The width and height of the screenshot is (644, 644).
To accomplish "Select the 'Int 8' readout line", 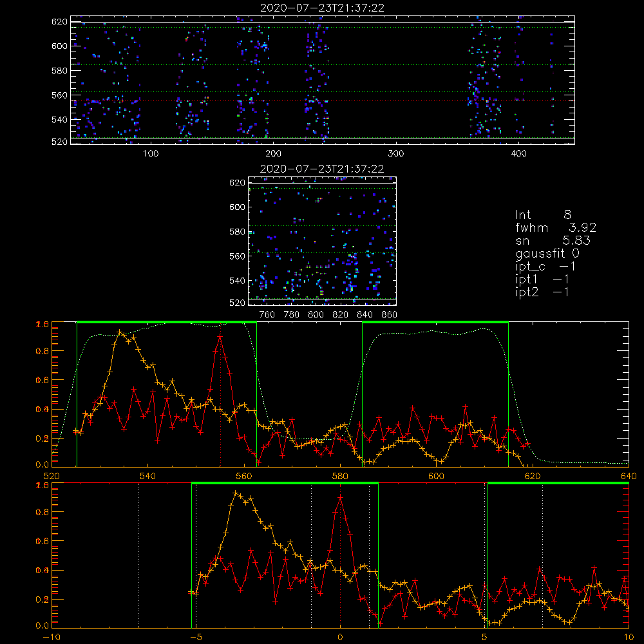I will [x=543, y=214].
